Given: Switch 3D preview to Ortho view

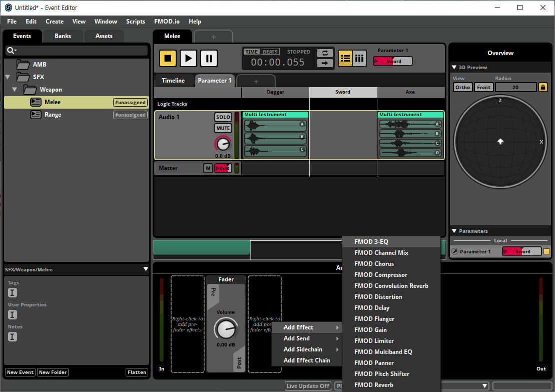Looking at the screenshot, I should click(462, 87).
